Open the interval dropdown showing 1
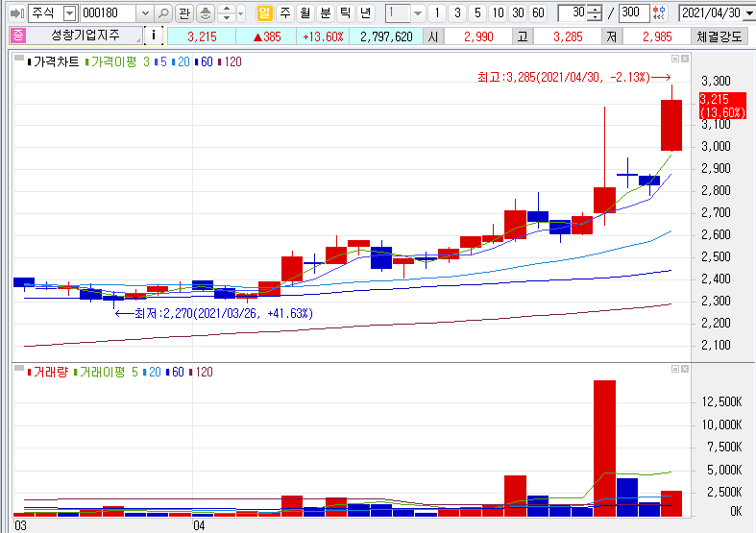756x533 pixels. [x=418, y=13]
